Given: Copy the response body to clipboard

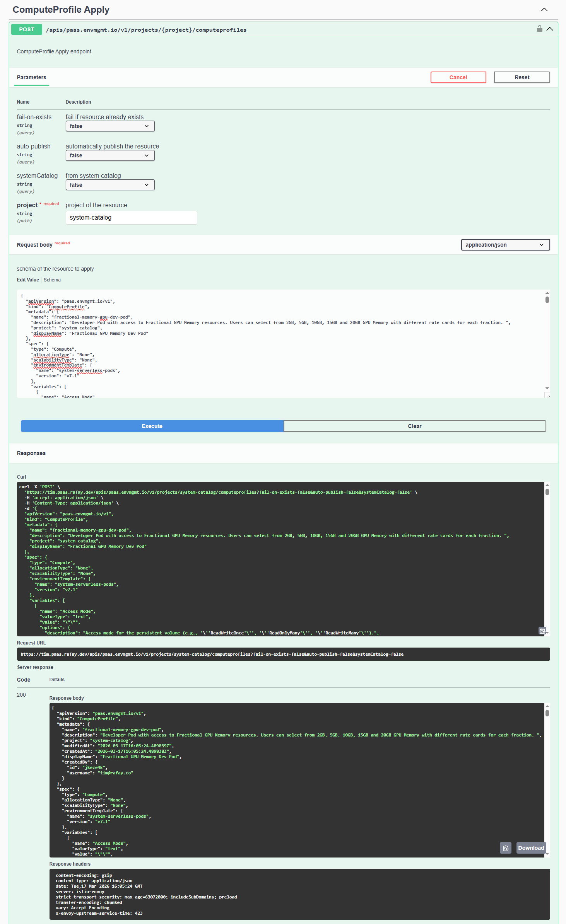Looking at the screenshot, I should coord(506,848).
